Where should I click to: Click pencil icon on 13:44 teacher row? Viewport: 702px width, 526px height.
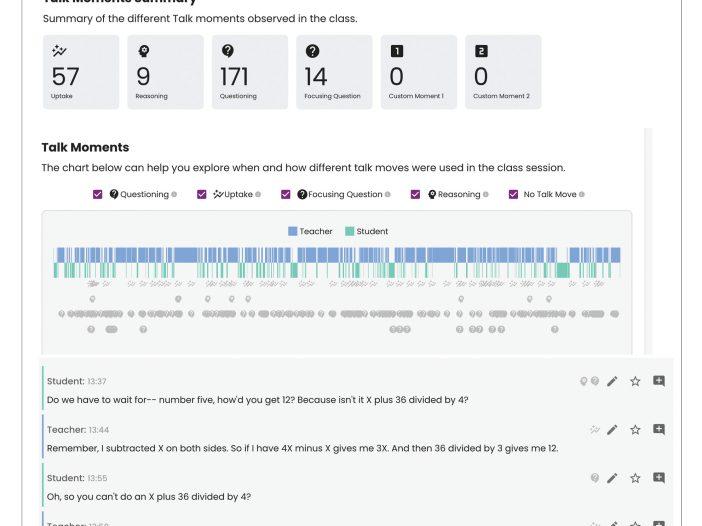tap(612, 430)
